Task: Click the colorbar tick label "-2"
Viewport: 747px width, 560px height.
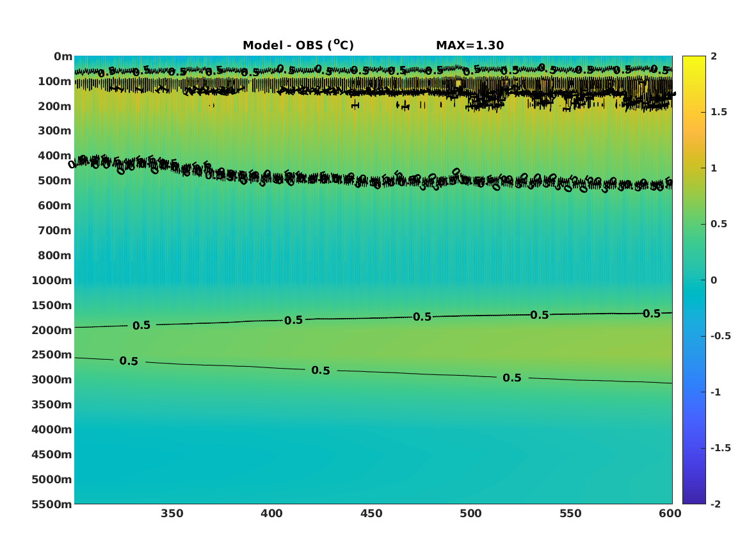Action: click(x=716, y=504)
